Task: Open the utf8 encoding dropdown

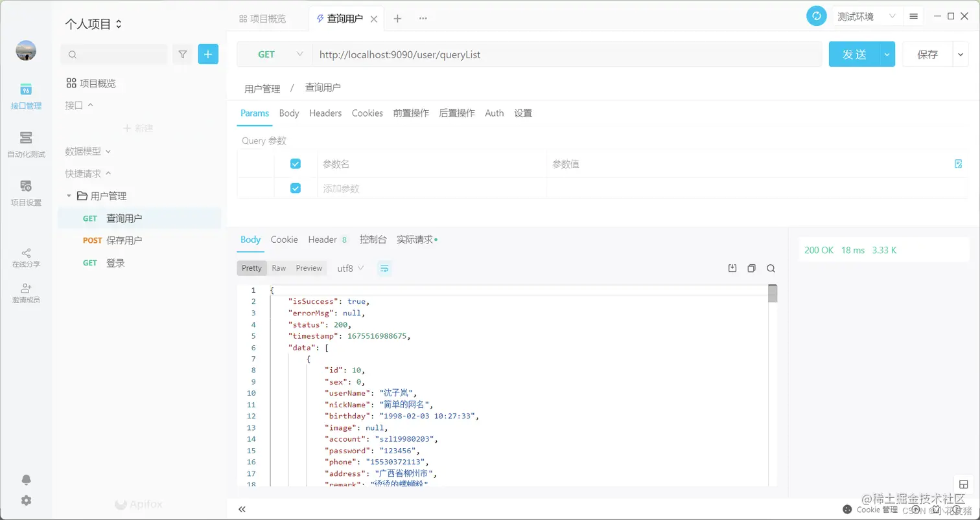Action: pyautogui.click(x=351, y=268)
